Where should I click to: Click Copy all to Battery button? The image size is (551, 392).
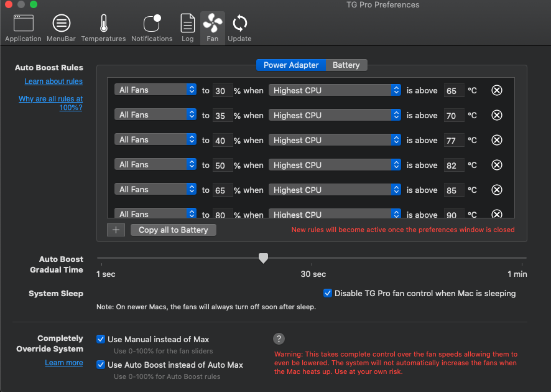pos(174,230)
